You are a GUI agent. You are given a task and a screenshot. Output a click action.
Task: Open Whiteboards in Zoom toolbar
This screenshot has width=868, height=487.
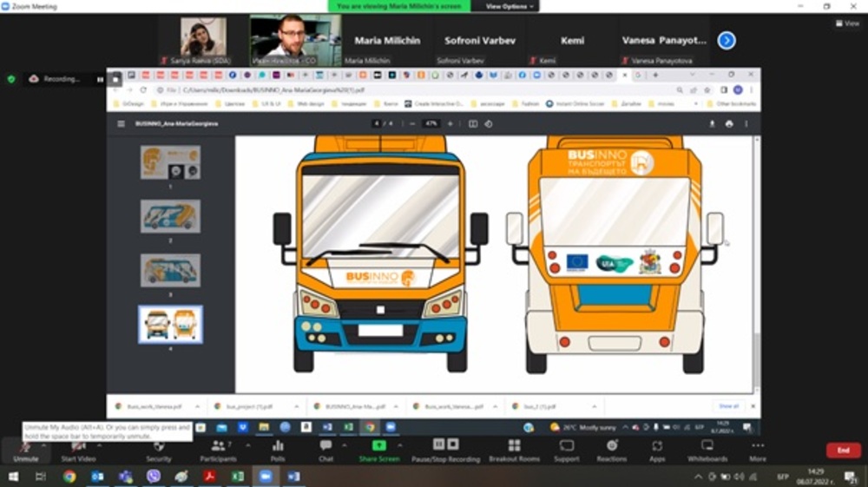707,451
